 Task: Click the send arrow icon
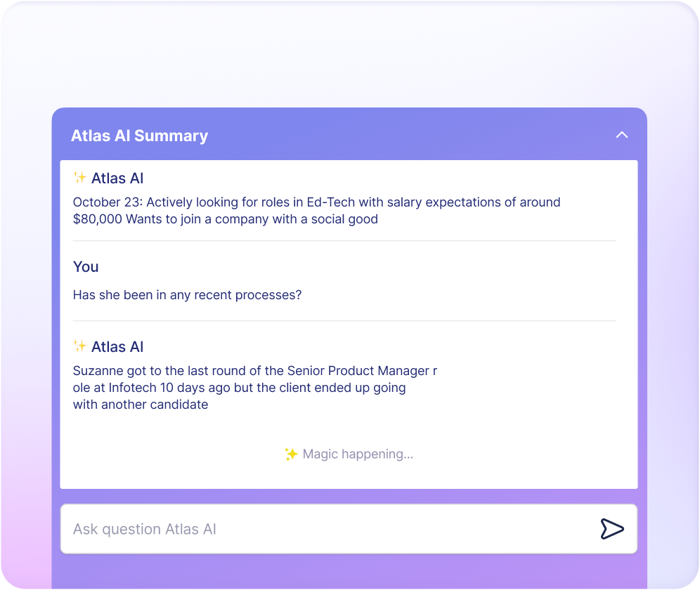pos(612,529)
